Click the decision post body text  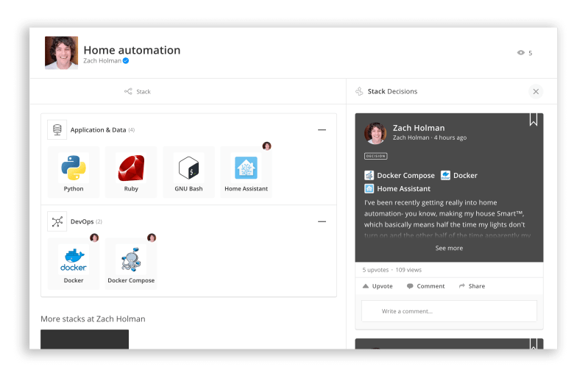447,218
